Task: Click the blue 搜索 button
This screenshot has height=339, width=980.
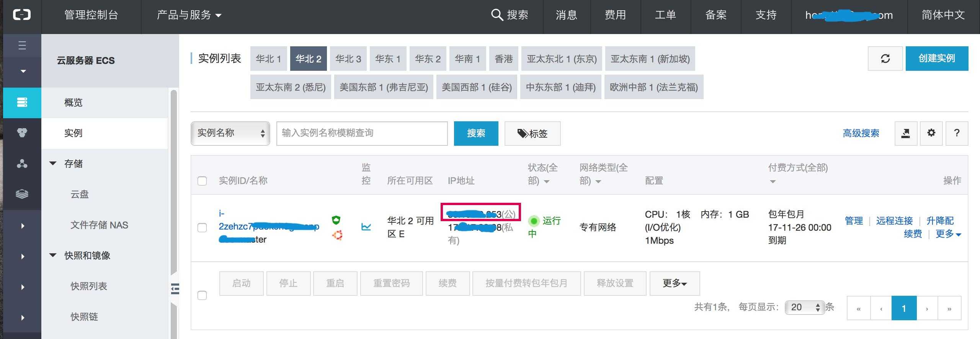Action: [476, 133]
